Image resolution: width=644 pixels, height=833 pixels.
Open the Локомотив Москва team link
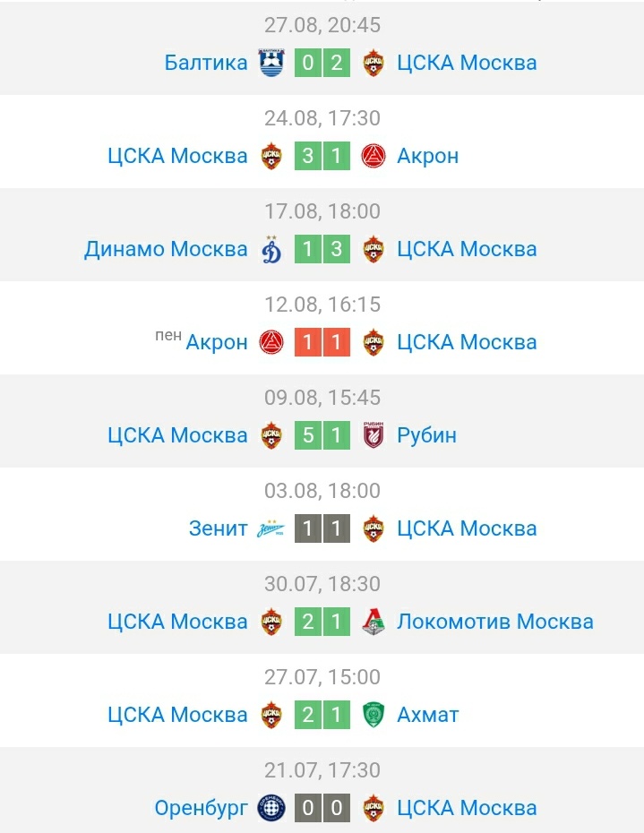coord(494,622)
